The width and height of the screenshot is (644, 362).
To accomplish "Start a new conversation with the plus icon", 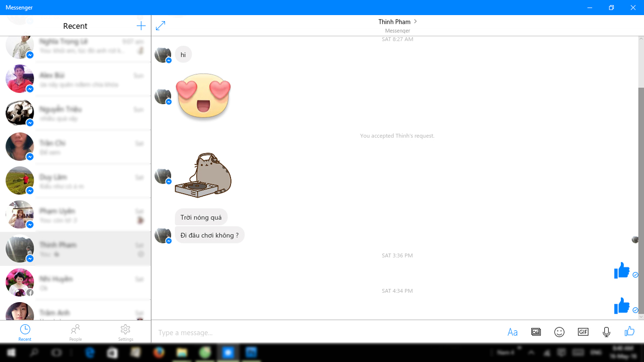I will tap(141, 26).
